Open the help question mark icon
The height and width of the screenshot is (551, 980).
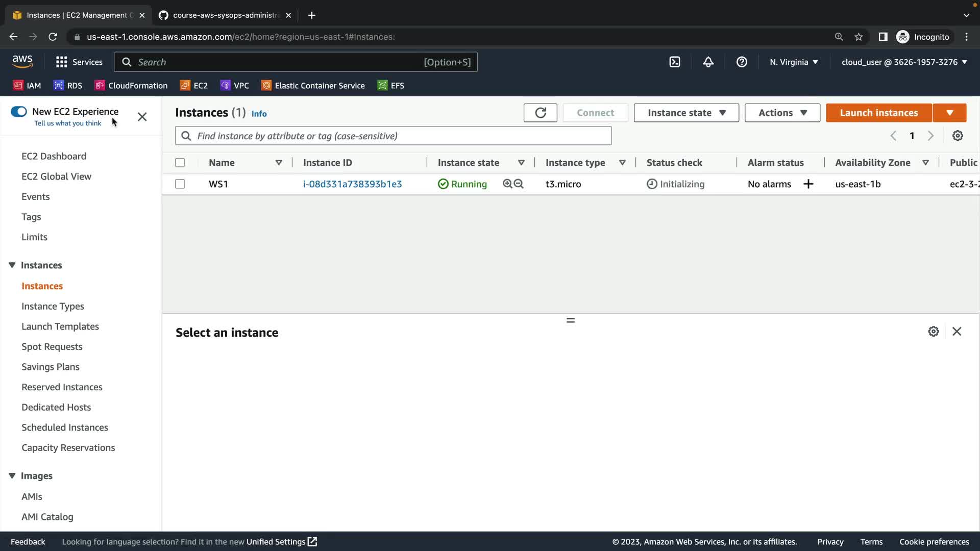coord(742,62)
